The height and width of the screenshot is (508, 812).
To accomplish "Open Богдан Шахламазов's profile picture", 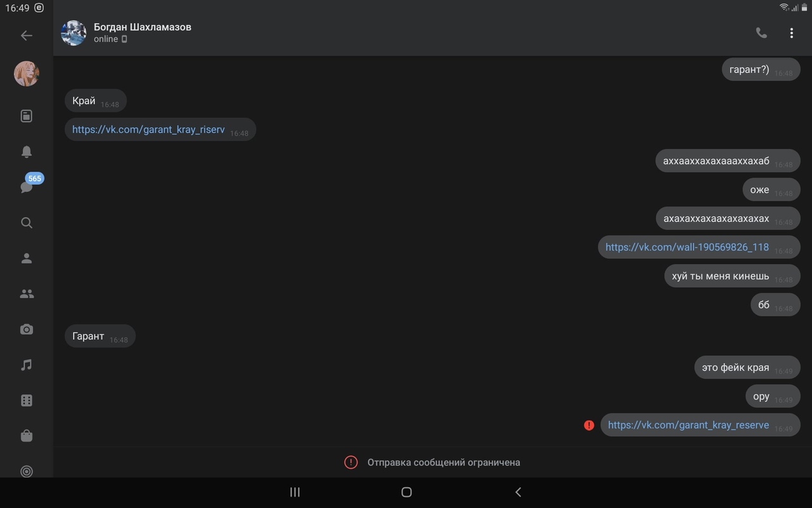I will [74, 33].
